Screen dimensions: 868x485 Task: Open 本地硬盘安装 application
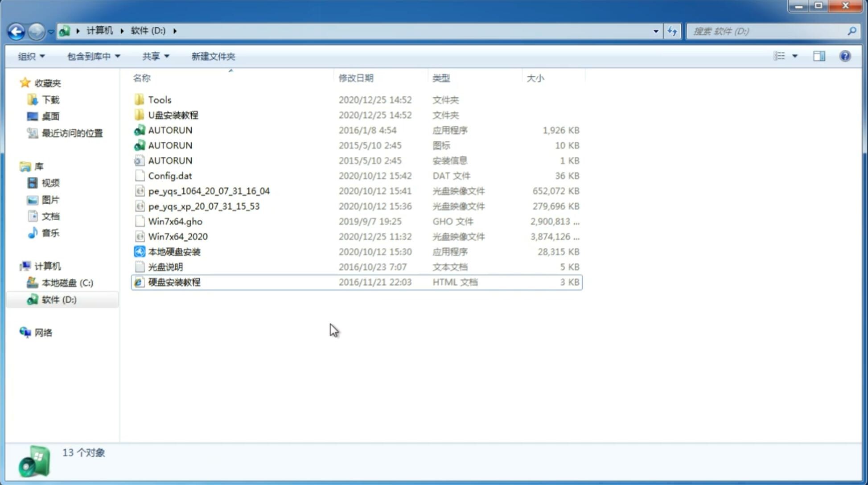[x=174, y=251]
